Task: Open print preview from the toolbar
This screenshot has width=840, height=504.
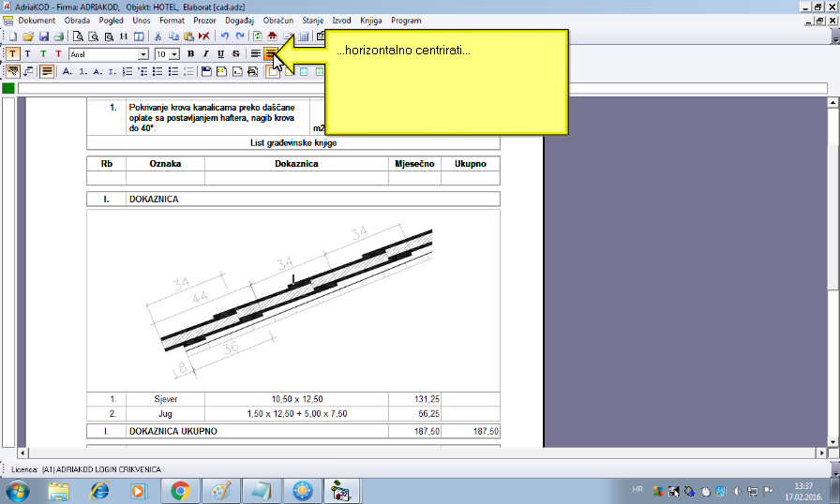Action: click(78, 37)
